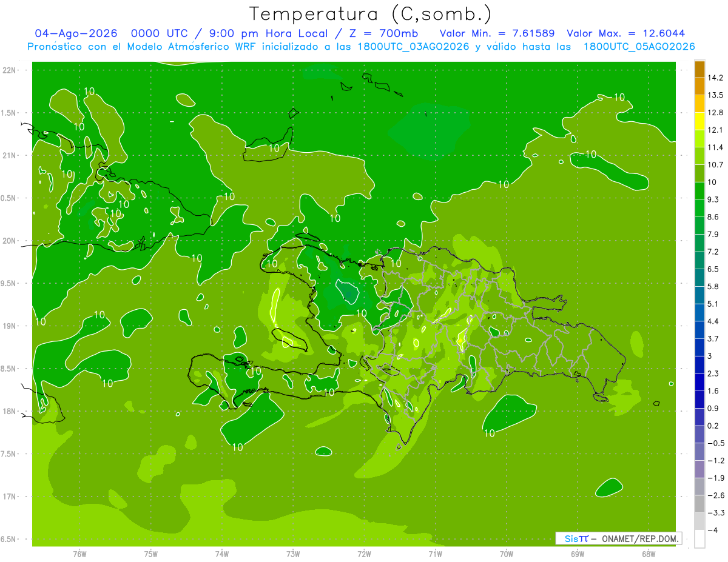Click the 9.3 colorbar label
Image resolution: width=728 pixels, height=562 pixels.
714,199
